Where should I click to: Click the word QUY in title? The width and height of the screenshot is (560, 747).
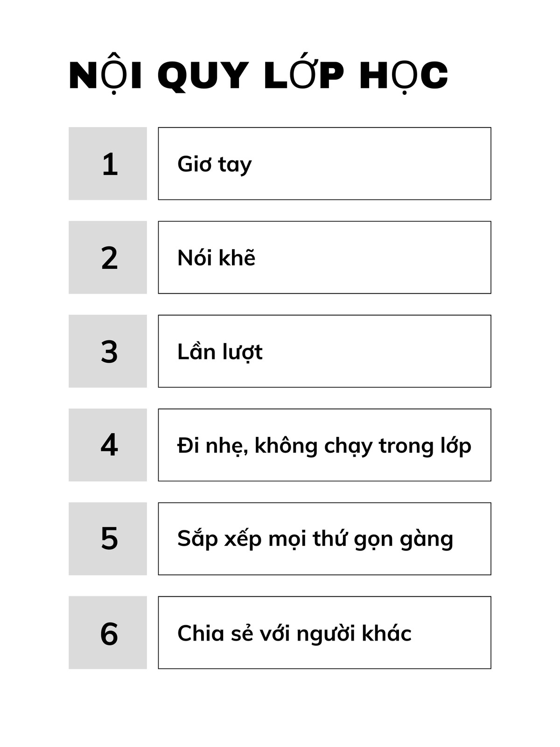[203, 76]
